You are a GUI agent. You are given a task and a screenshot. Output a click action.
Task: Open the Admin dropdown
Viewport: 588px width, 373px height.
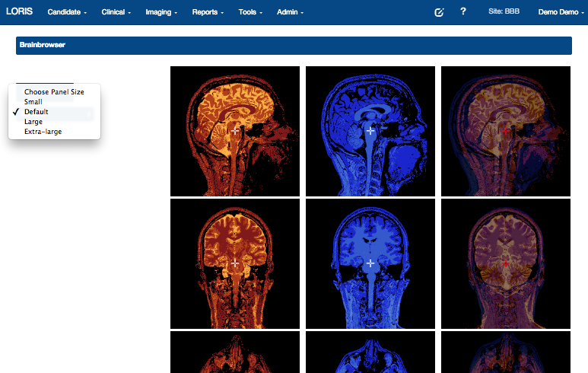pos(290,12)
